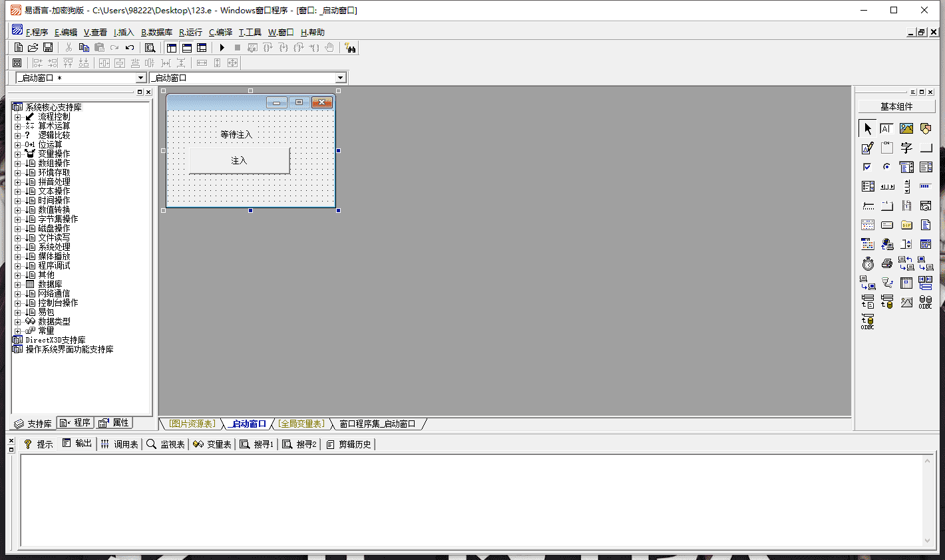The height and width of the screenshot is (560, 945).
Task: Click the Save floppy disk icon
Action: 48,48
